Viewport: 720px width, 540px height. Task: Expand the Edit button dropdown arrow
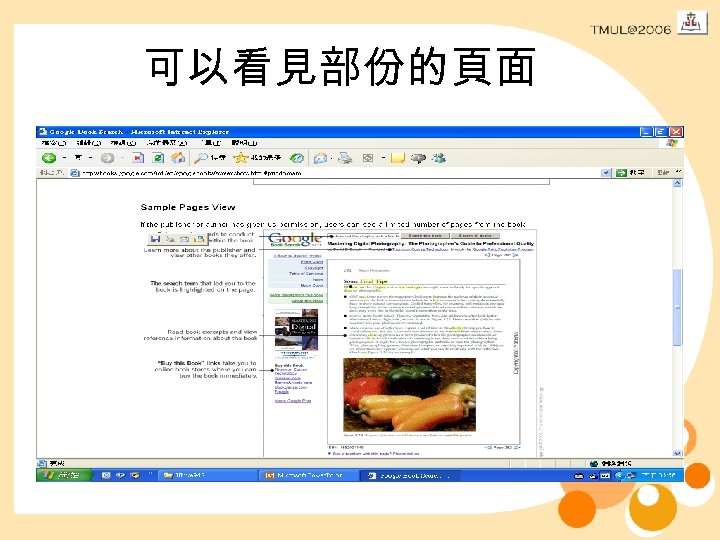point(383,158)
